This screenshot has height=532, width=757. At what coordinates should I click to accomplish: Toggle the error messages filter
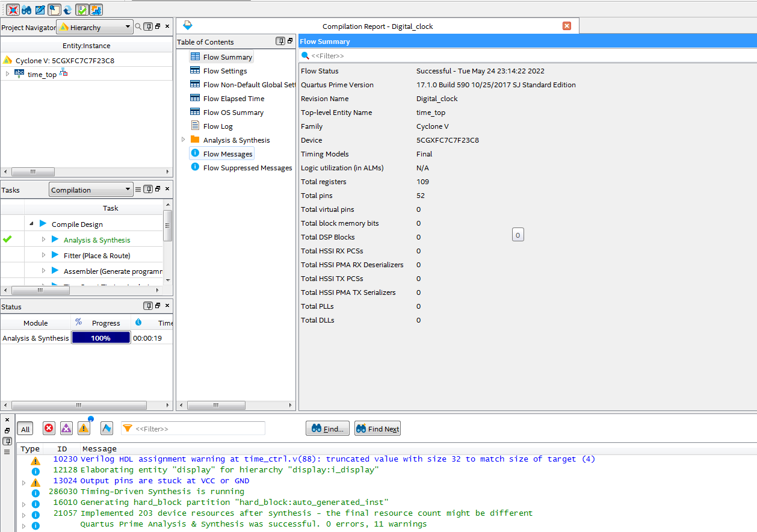click(49, 428)
